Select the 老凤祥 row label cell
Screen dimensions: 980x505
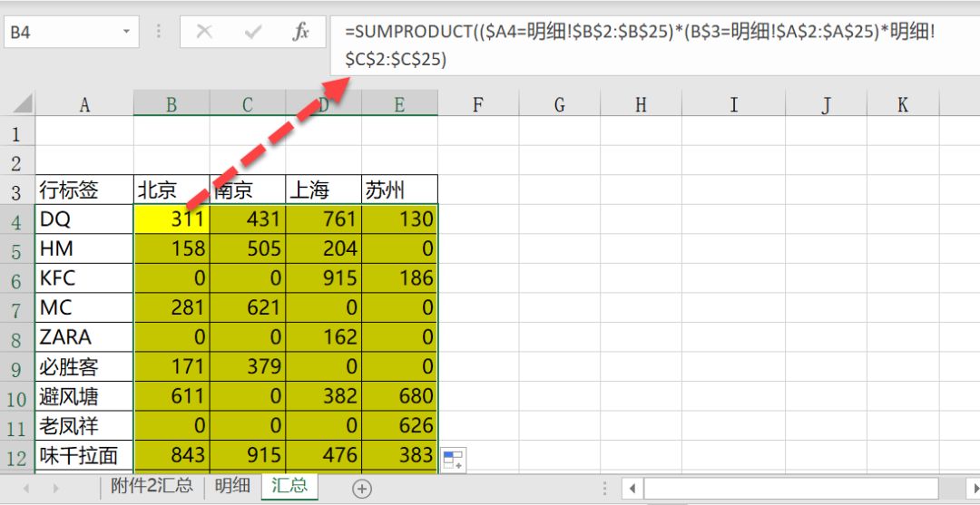click(x=84, y=426)
